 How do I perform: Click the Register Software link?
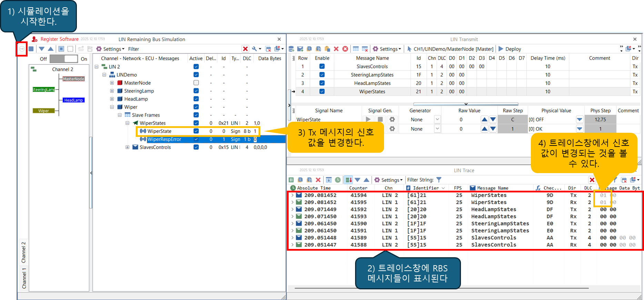click(x=59, y=39)
